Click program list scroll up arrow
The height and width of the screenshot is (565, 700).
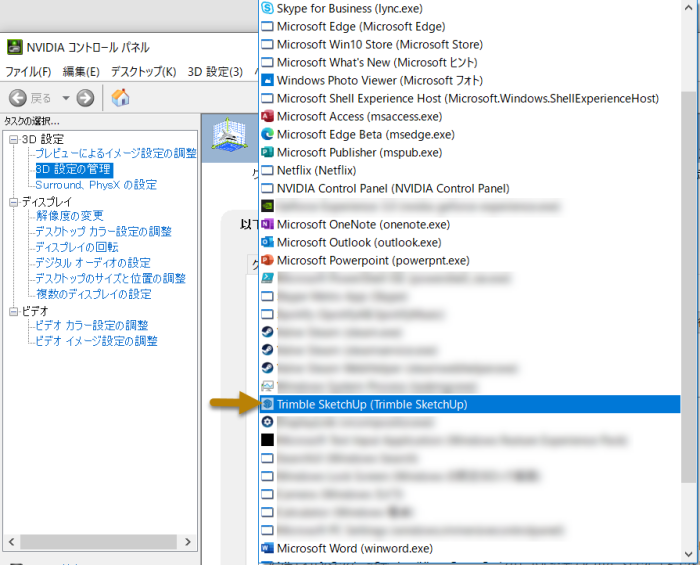click(x=688, y=8)
